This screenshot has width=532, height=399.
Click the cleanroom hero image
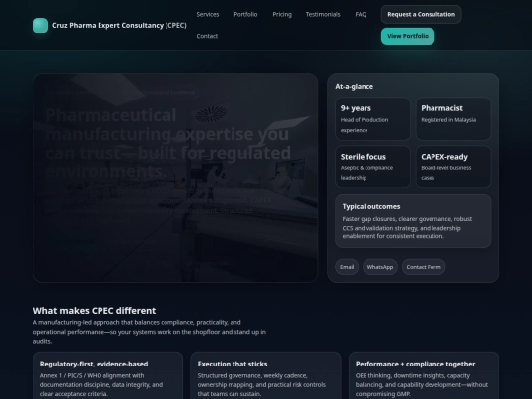pyautogui.click(x=175, y=177)
